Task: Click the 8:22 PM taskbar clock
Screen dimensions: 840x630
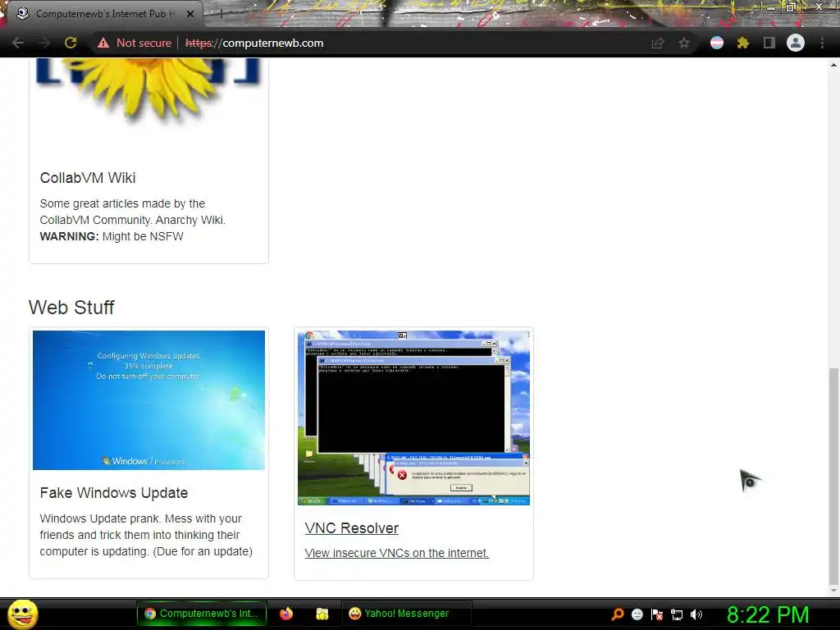Action: [768, 614]
